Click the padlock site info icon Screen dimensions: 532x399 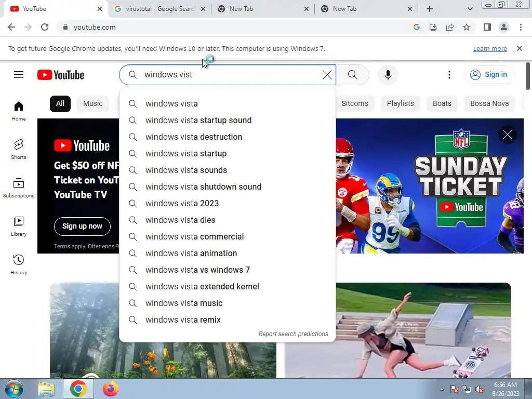[x=65, y=27]
